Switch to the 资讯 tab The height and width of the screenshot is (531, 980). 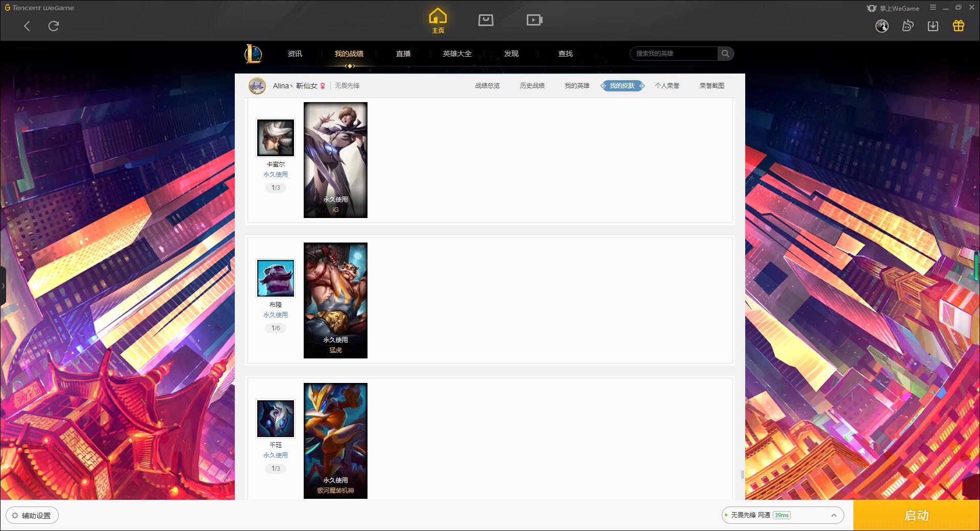pos(295,54)
